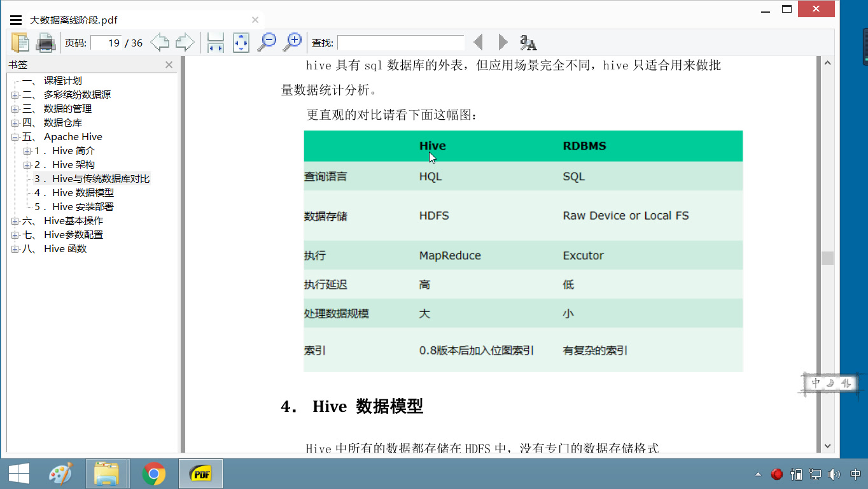Open Chrome from the taskbar
This screenshot has height=489, width=868.
click(153, 474)
